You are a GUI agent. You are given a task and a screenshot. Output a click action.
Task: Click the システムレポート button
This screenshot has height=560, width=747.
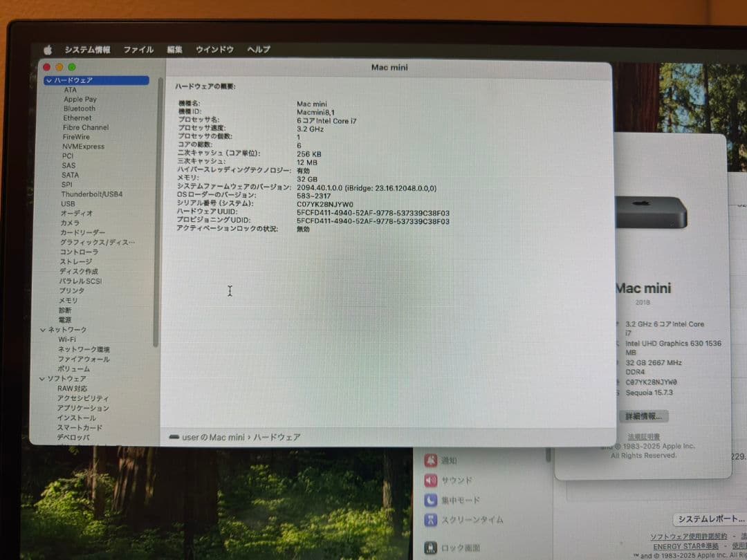709,519
